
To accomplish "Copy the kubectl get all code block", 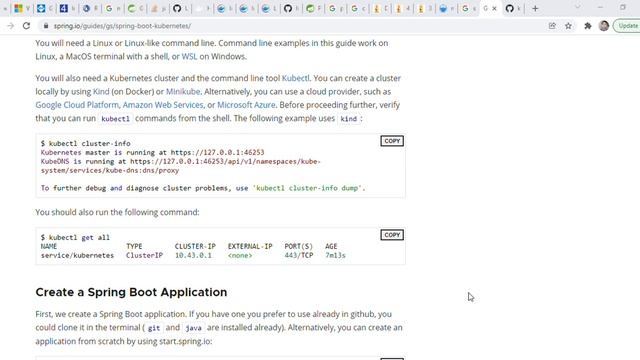I will click(x=392, y=235).
